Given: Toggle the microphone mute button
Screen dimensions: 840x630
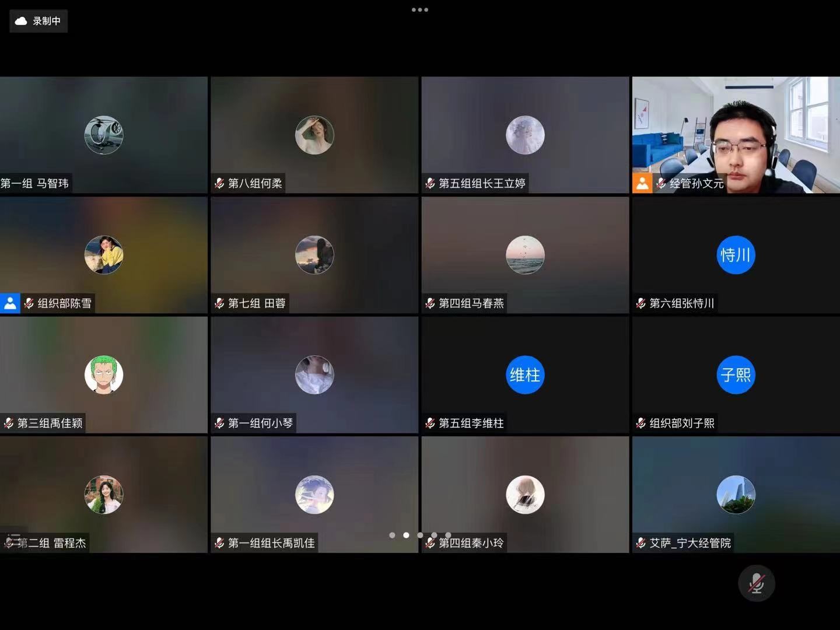Looking at the screenshot, I should point(756,583).
